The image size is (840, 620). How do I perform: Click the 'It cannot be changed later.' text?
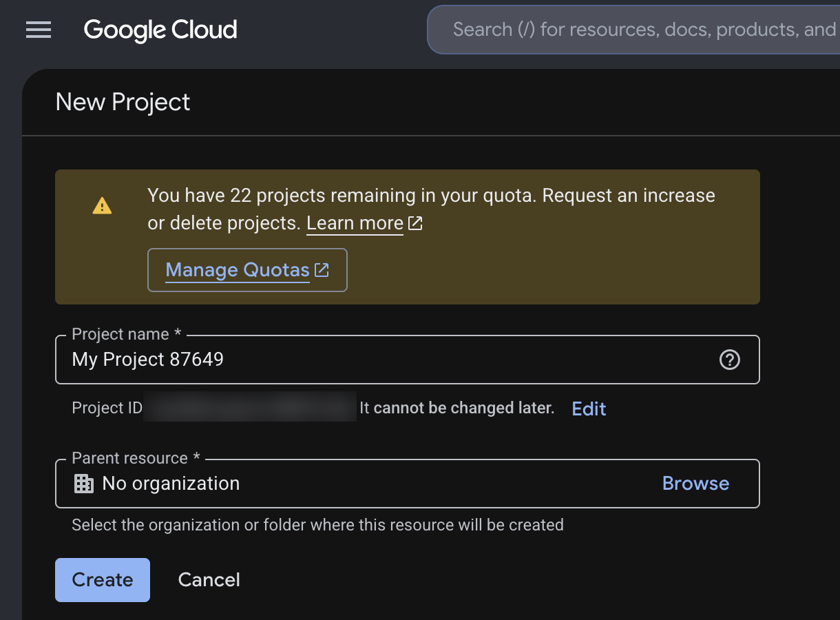tap(457, 408)
